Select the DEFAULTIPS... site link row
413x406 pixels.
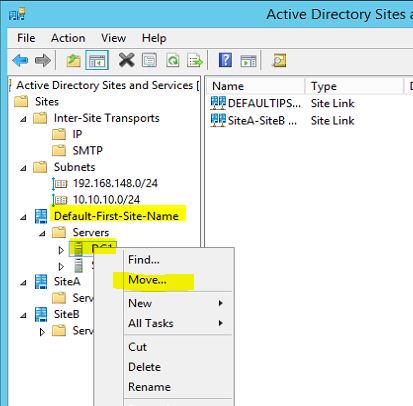282,103
